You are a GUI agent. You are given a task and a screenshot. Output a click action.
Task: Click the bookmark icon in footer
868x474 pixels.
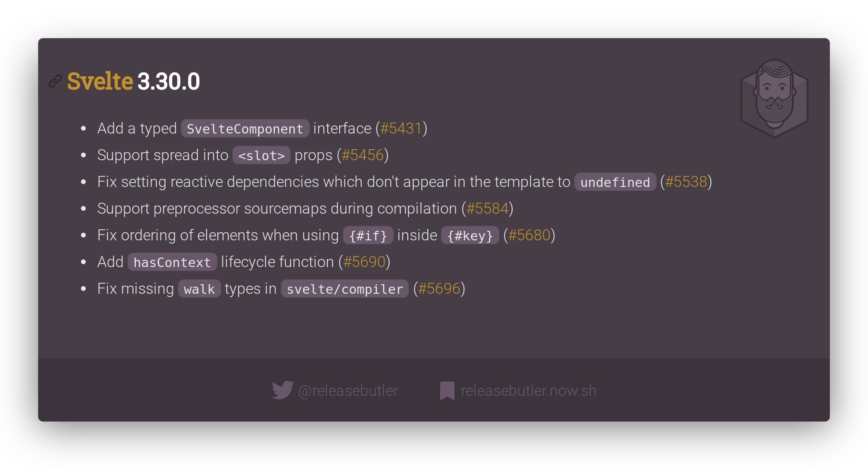(447, 391)
